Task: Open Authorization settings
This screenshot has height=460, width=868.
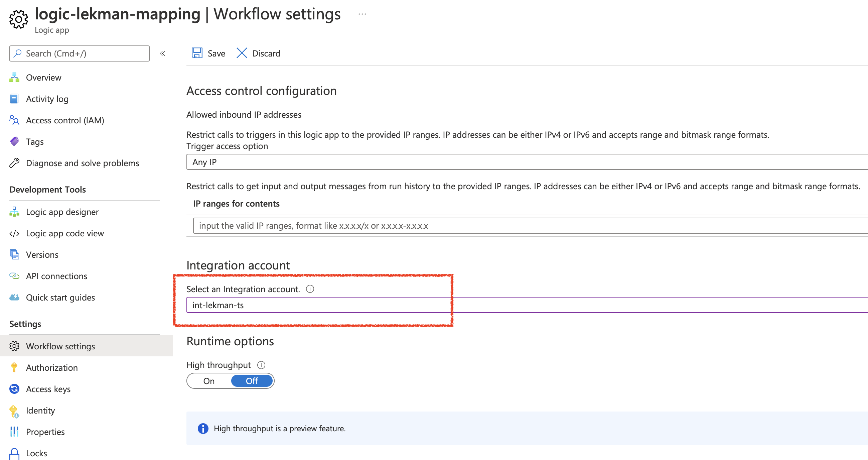Action: pyautogui.click(x=51, y=368)
